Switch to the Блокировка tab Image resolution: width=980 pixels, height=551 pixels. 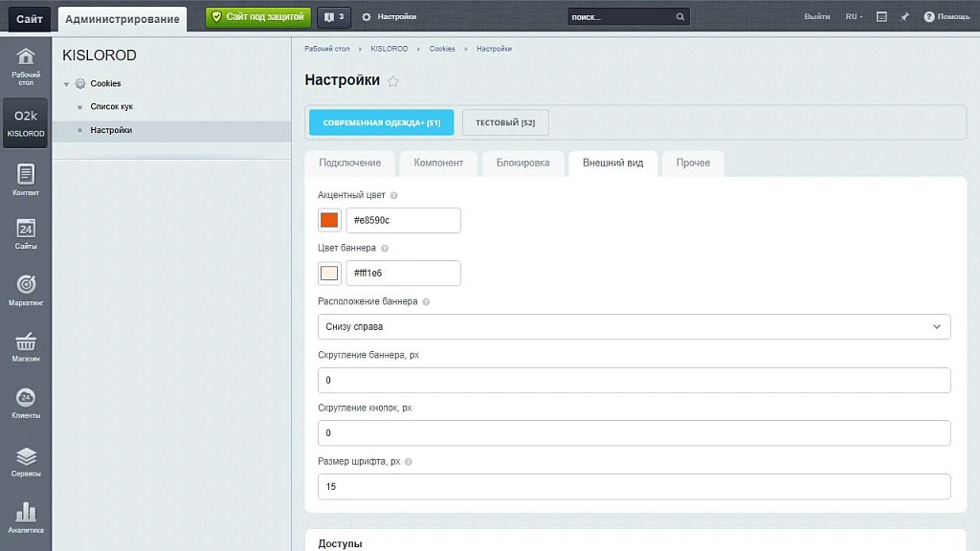tap(523, 163)
